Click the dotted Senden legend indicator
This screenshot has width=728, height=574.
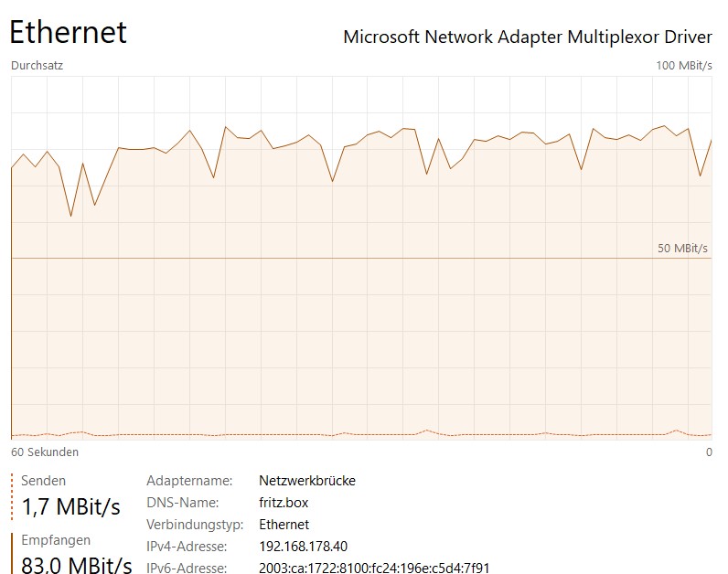(12, 496)
